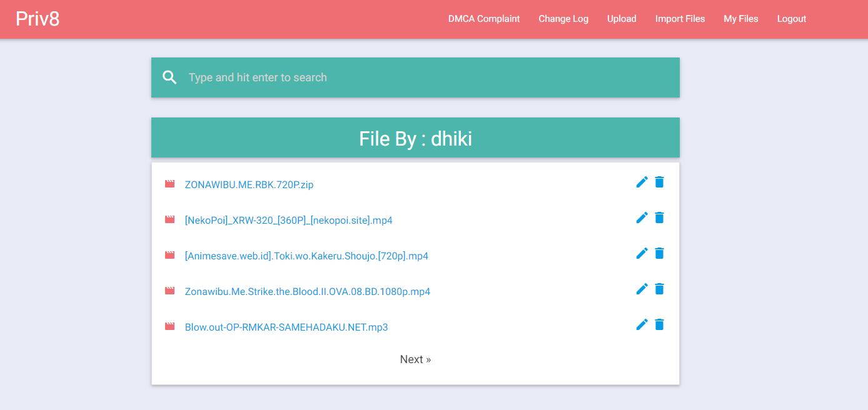Delete the Blow.out-OP-RMKAR mp3 file

[659, 324]
